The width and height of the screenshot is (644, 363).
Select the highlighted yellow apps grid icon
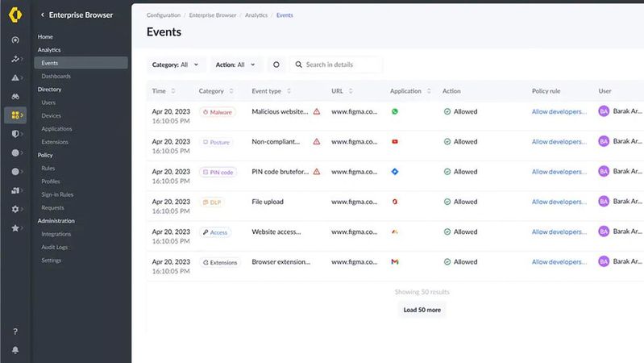coord(15,115)
